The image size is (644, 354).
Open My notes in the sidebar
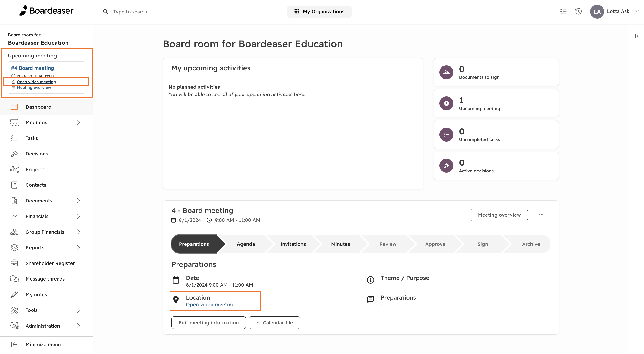point(47,294)
